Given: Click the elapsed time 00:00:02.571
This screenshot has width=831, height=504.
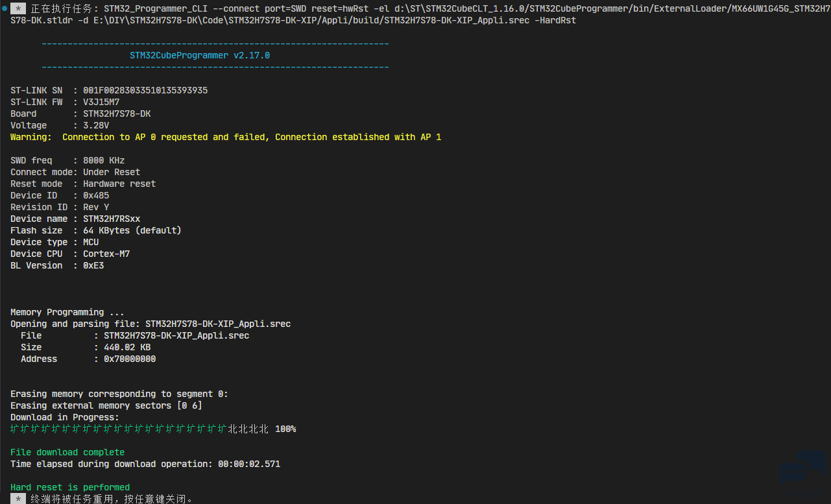Looking at the screenshot, I should [249, 464].
